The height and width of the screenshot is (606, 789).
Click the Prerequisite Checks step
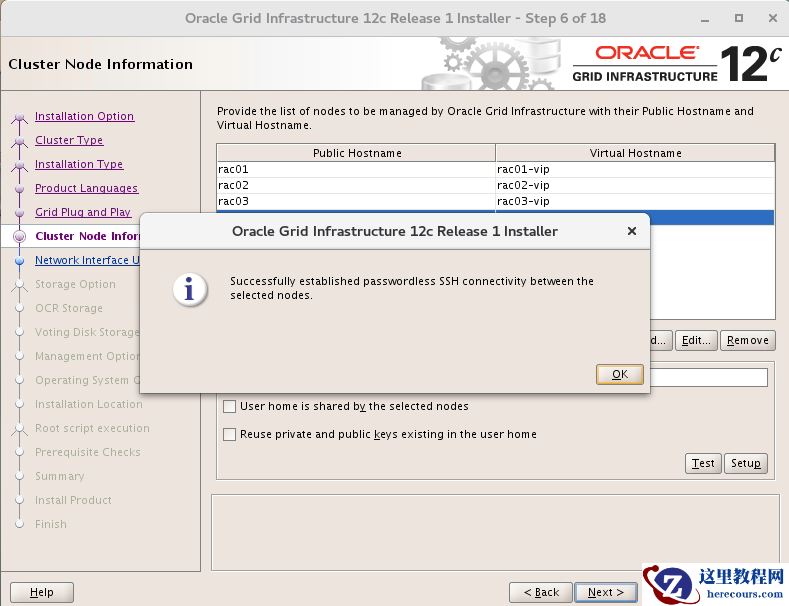click(x=88, y=452)
